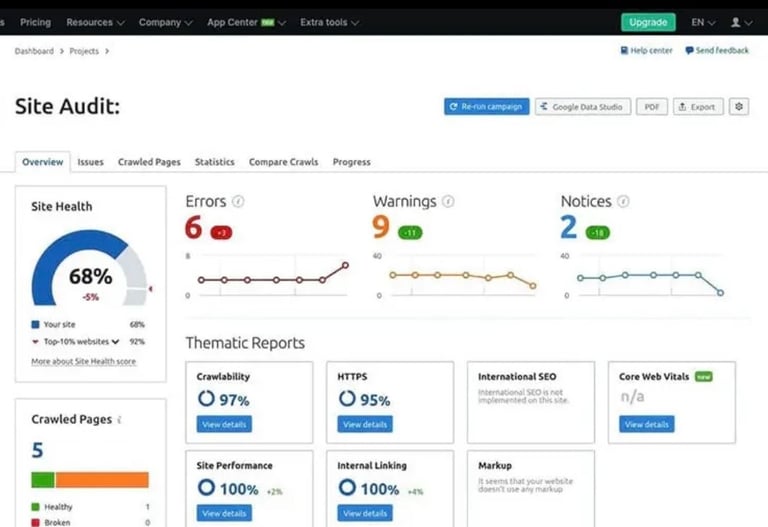
Task: View details for Site Performance
Action: [224, 513]
